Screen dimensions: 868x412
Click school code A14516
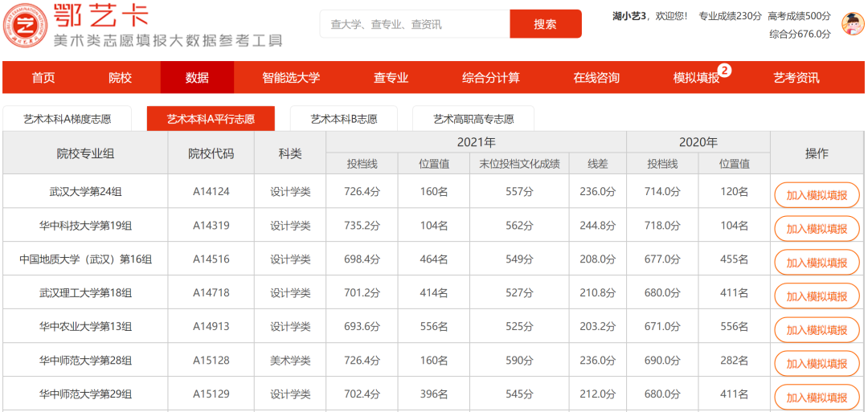tap(211, 259)
